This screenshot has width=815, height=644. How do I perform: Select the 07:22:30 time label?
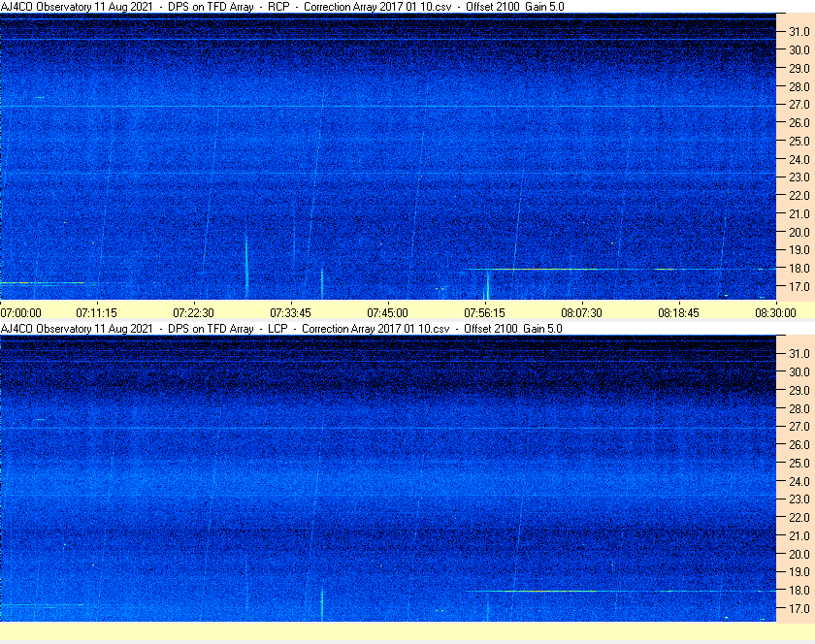click(193, 313)
